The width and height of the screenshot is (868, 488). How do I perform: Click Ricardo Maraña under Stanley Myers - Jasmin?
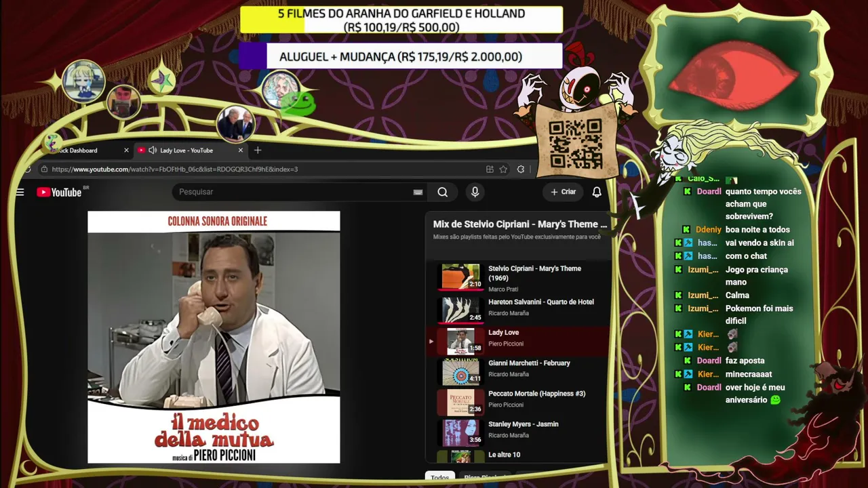(509, 435)
